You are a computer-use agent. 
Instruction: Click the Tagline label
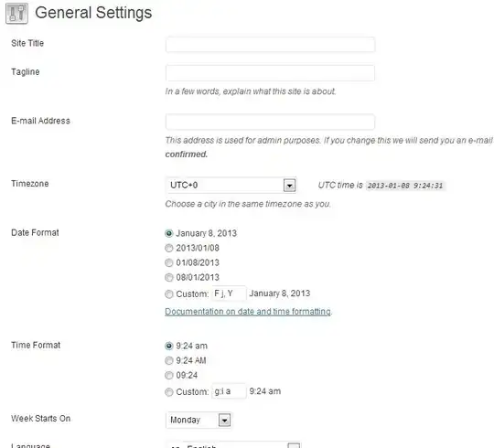tap(26, 72)
